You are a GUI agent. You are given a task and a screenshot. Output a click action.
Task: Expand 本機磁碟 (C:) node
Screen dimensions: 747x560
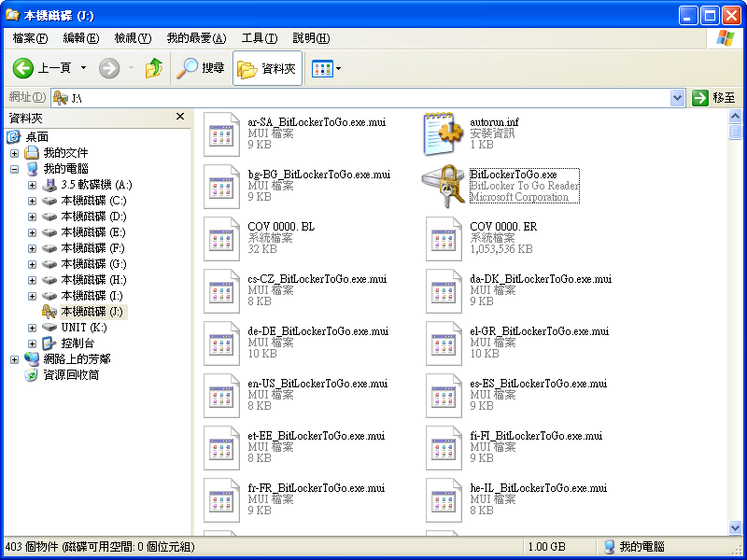(32, 201)
